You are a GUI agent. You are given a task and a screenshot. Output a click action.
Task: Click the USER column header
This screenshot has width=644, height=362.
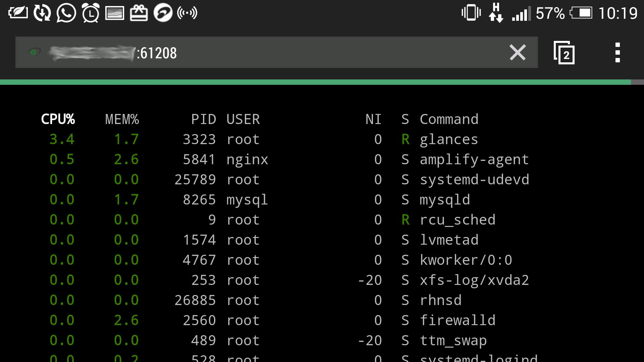243,119
